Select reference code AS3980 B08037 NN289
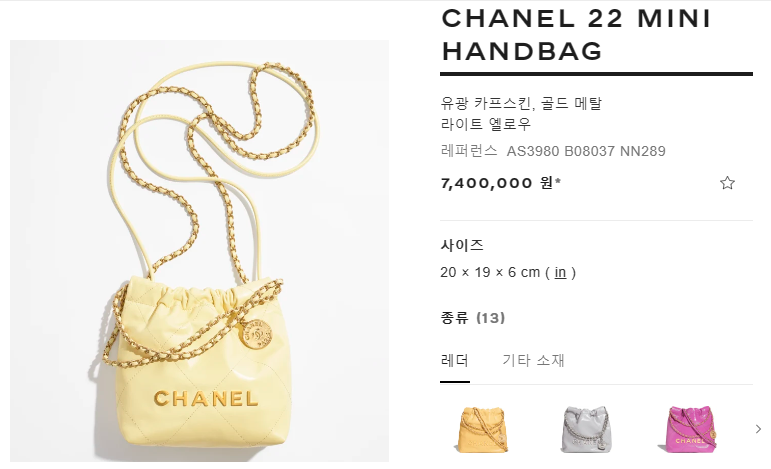 (586, 151)
